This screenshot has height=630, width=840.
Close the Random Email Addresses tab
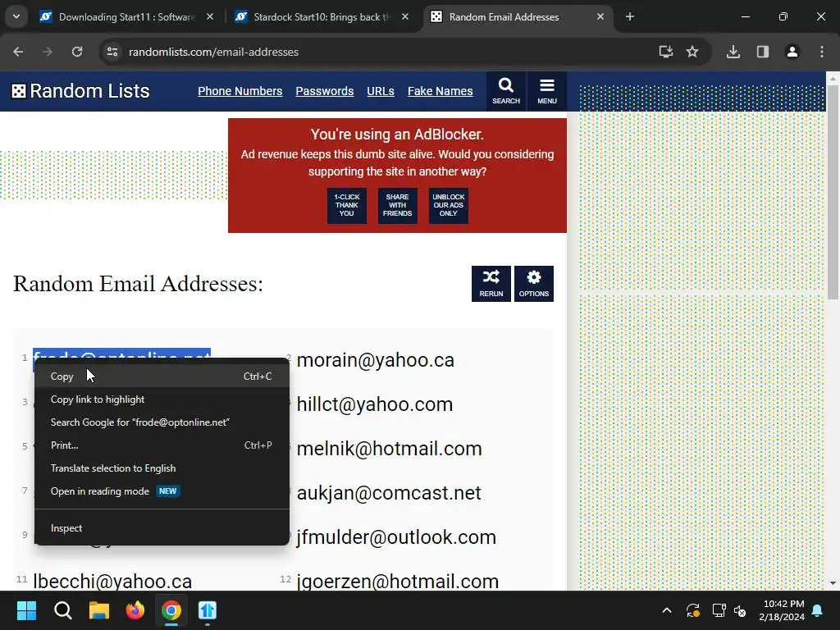(600, 16)
